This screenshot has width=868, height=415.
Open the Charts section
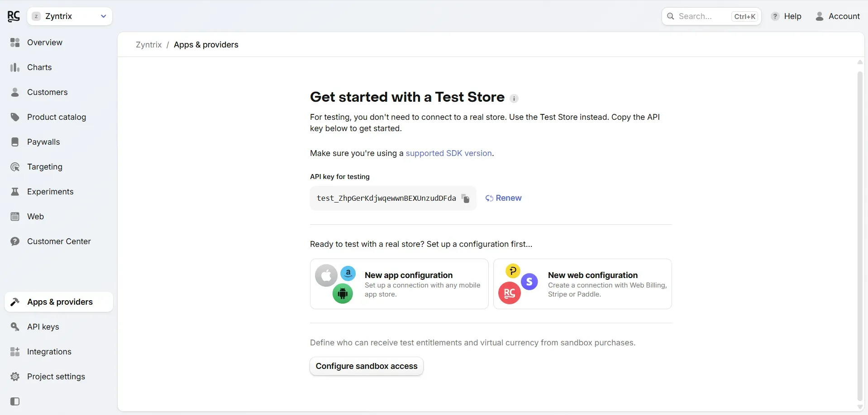39,67
